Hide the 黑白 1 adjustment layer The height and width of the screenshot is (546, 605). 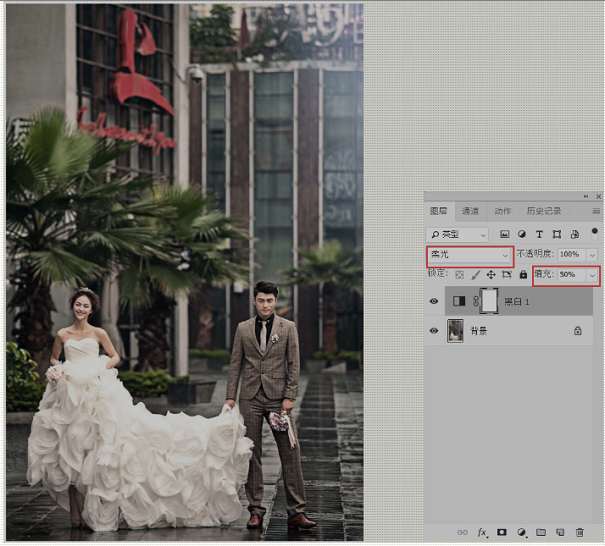click(x=434, y=301)
